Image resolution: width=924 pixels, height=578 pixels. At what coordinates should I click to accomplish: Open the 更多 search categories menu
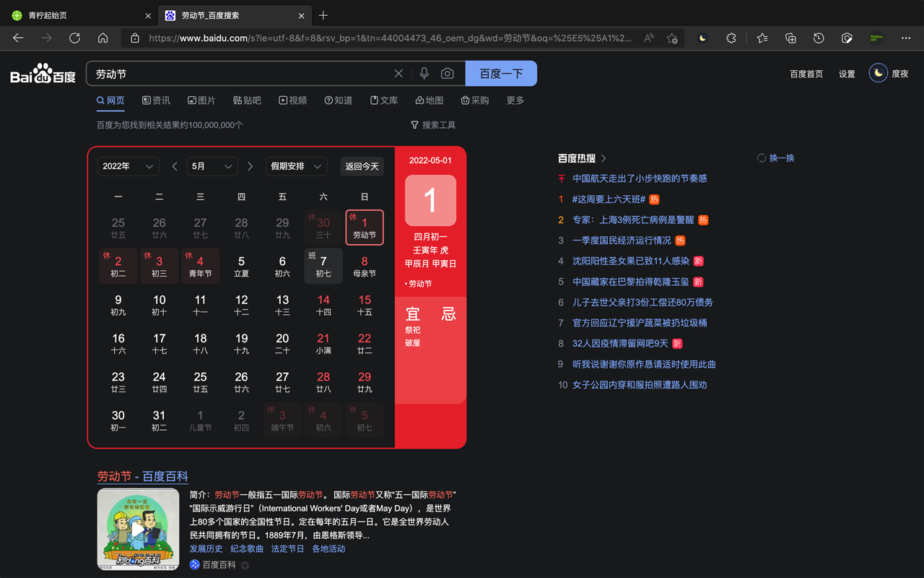[515, 100]
